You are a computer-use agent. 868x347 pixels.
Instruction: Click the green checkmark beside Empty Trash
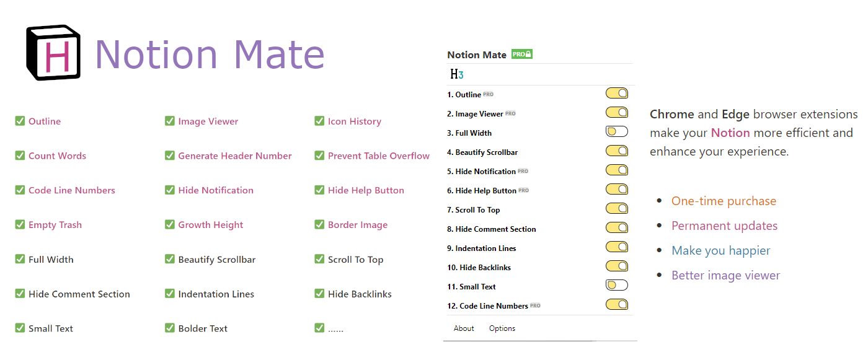(20, 224)
